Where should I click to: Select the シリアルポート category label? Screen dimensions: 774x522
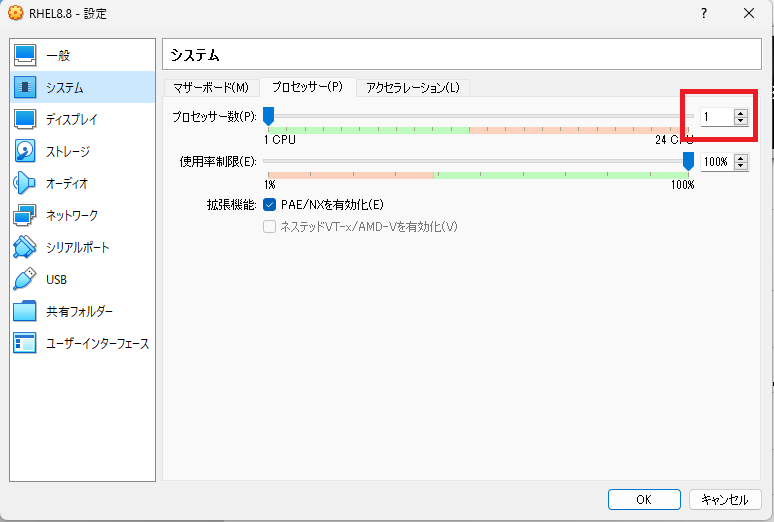pos(77,247)
